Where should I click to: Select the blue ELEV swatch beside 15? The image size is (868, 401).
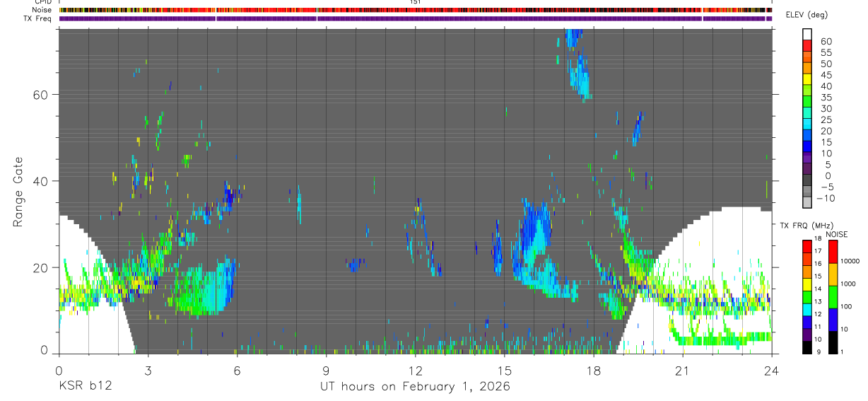(x=807, y=146)
